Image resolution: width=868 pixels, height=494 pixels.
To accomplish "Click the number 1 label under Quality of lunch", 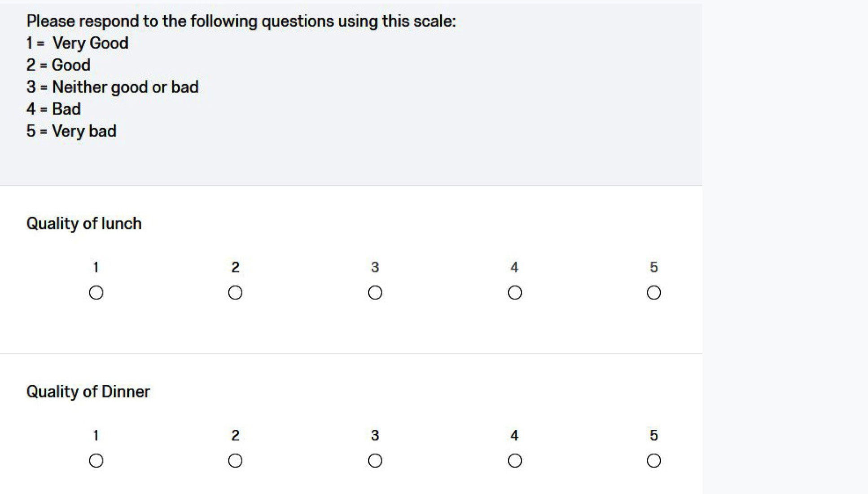I will [96, 267].
